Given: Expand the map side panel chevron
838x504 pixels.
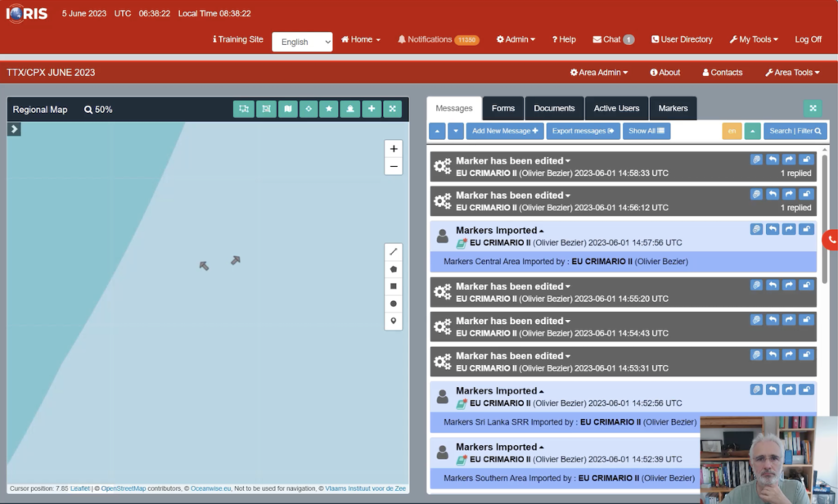Looking at the screenshot, I should point(15,129).
